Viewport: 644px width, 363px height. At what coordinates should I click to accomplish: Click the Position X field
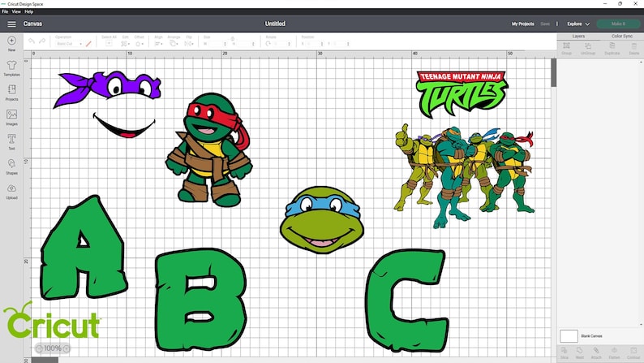[314, 44]
